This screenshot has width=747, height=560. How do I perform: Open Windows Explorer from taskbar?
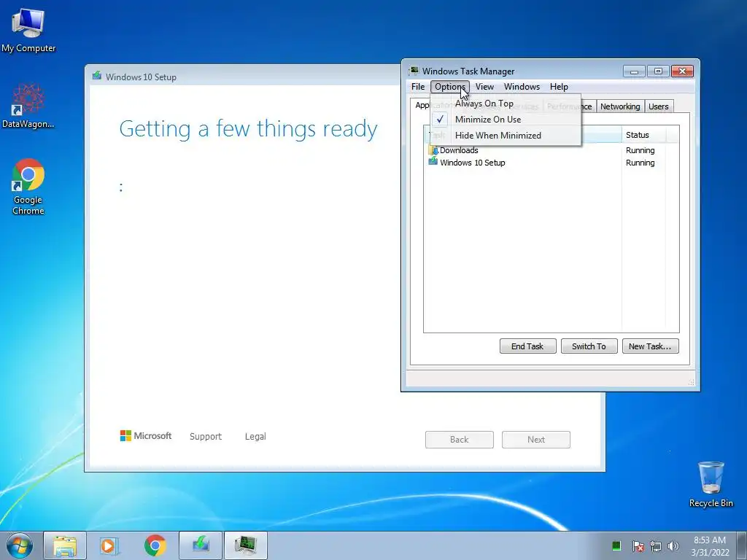[x=65, y=545]
